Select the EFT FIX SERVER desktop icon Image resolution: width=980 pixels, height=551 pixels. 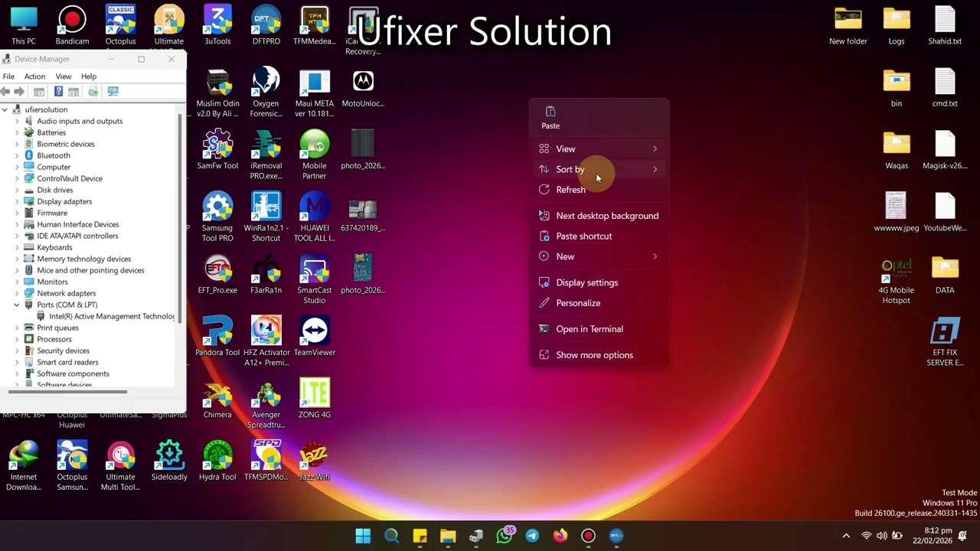pyautogui.click(x=945, y=342)
